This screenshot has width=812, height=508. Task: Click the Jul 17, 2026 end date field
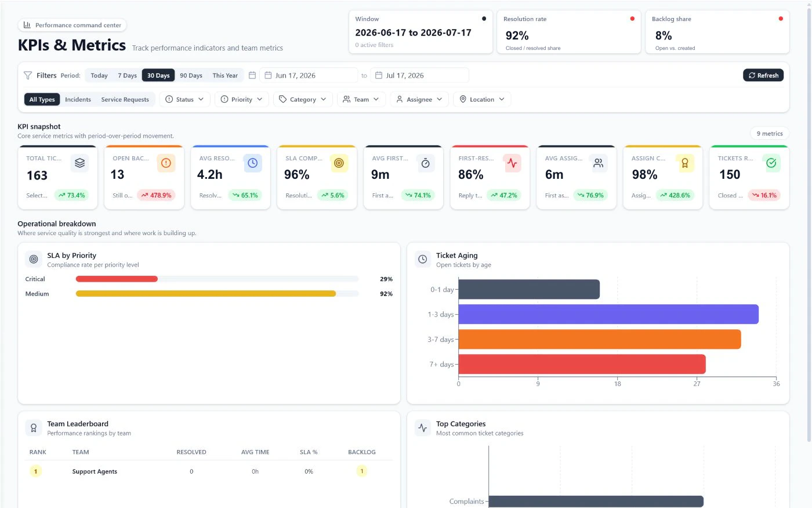pyautogui.click(x=419, y=75)
